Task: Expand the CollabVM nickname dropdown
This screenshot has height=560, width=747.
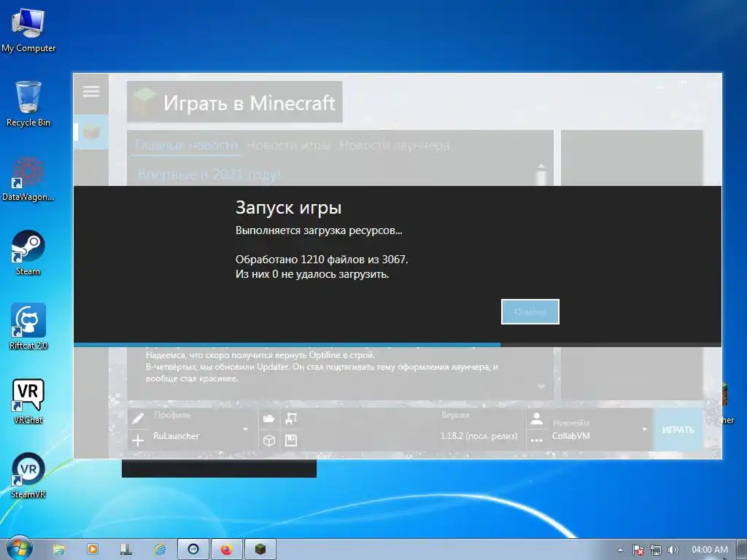Action: pyautogui.click(x=644, y=429)
